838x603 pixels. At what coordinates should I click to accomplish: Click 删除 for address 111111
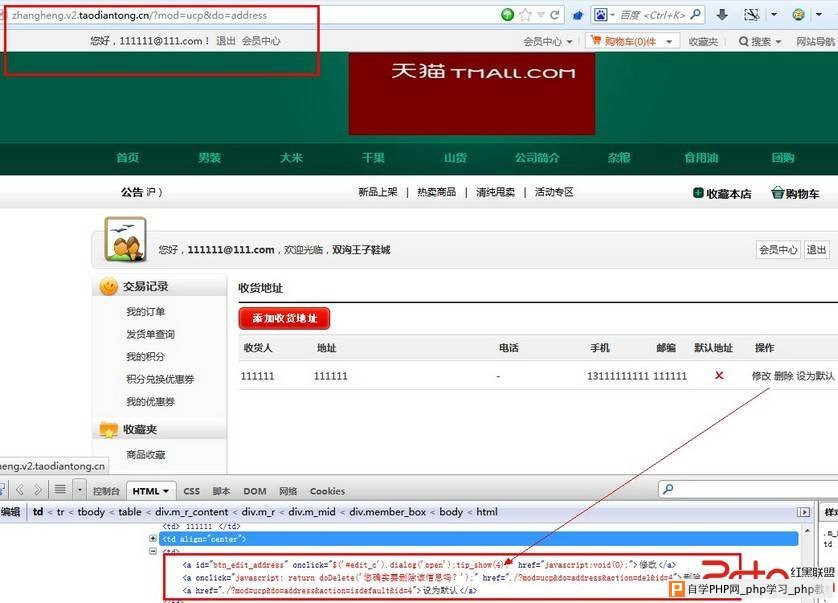(783, 376)
